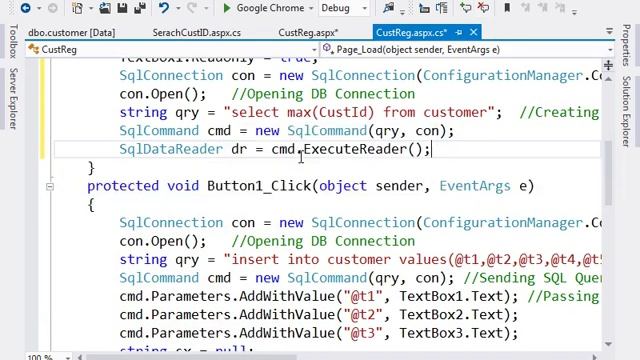Click the vertical scrollbar thumb
This screenshot has width=640, height=360.
608,173
